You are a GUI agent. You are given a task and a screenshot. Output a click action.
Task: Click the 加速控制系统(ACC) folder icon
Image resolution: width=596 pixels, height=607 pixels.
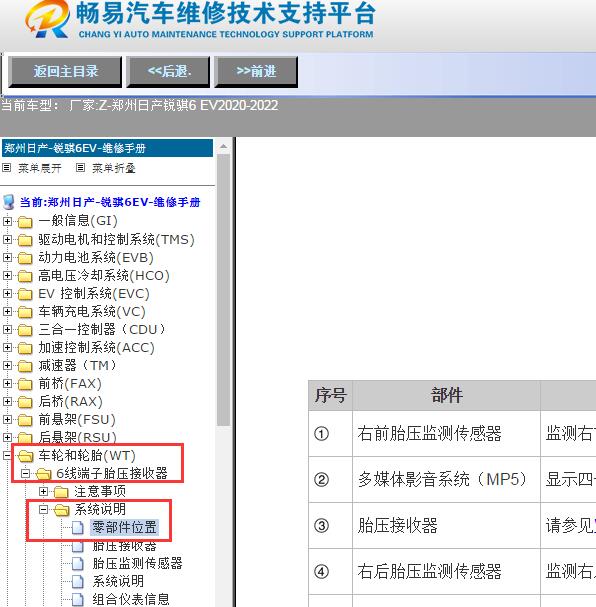(25, 348)
